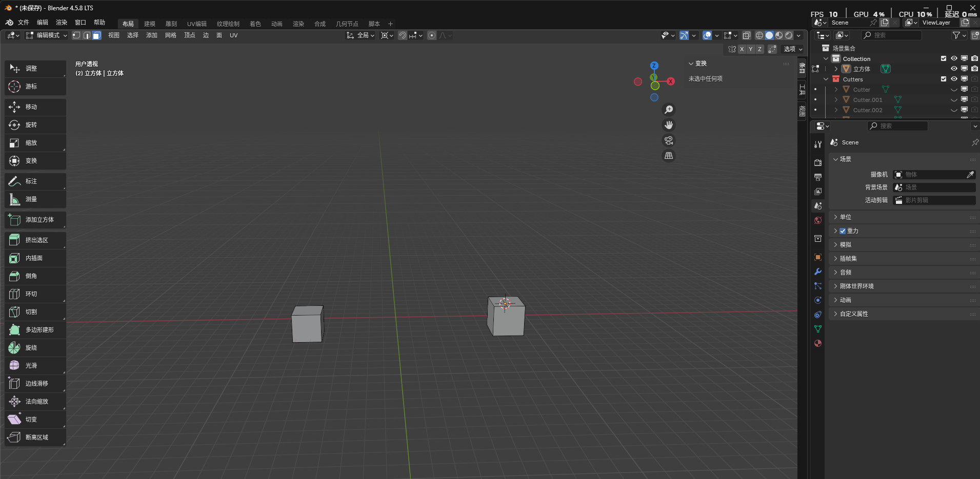Select the 移动 (Move) tool
The image size is (980, 479).
(35, 107)
